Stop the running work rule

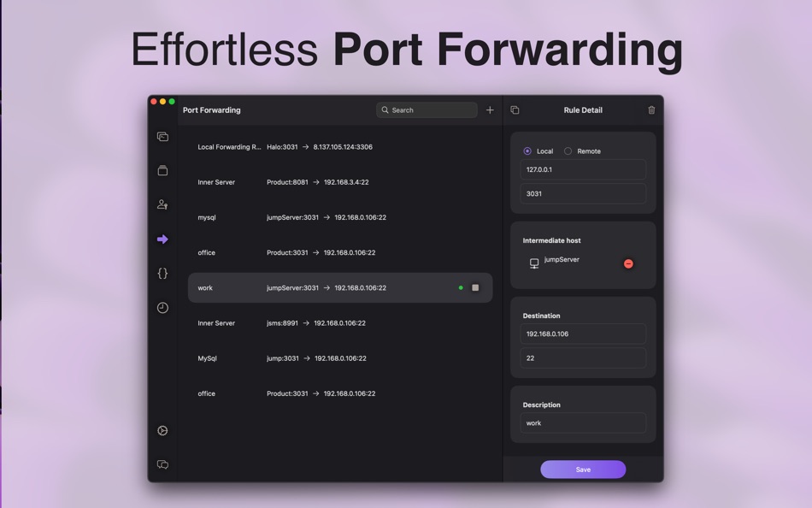point(475,287)
